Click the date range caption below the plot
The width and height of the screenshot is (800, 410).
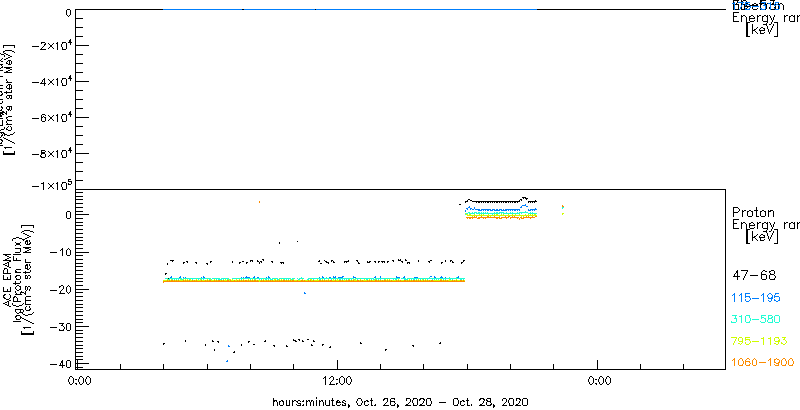(x=401, y=401)
